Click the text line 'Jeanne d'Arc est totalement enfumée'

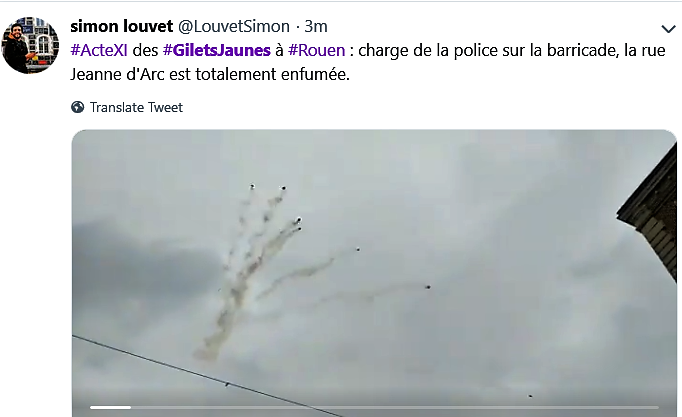(x=210, y=74)
